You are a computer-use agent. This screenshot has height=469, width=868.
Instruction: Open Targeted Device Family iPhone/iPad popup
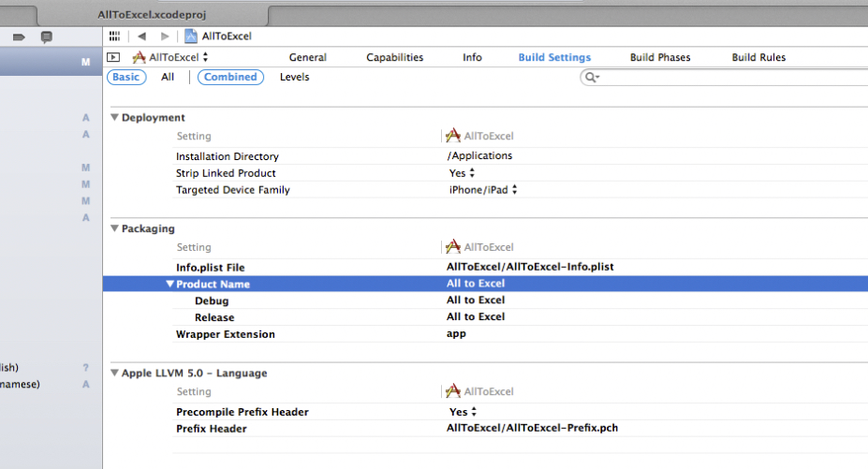(x=483, y=189)
